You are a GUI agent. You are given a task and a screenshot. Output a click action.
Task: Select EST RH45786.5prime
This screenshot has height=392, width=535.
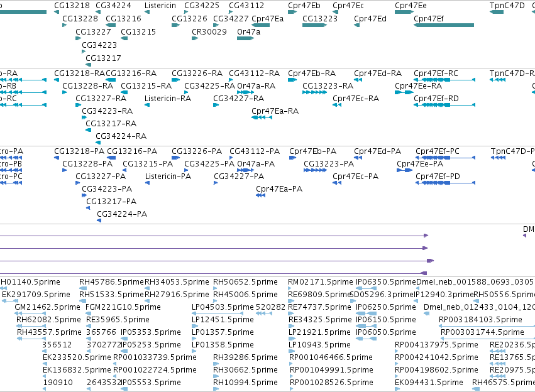[111, 282]
